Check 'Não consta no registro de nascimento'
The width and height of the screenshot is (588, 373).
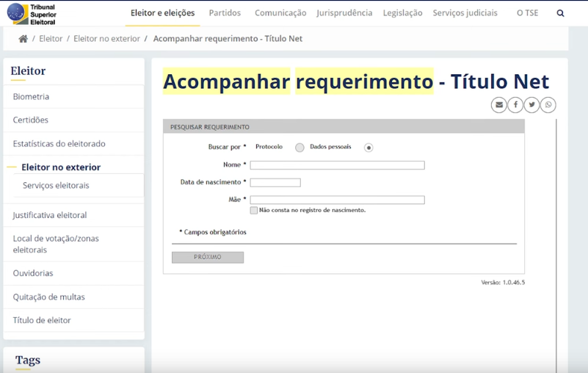254,210
